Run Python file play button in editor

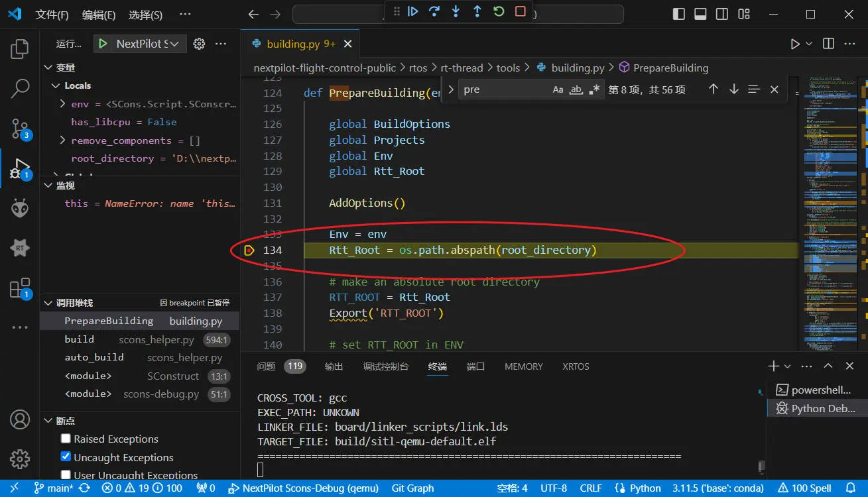[795, 44]
